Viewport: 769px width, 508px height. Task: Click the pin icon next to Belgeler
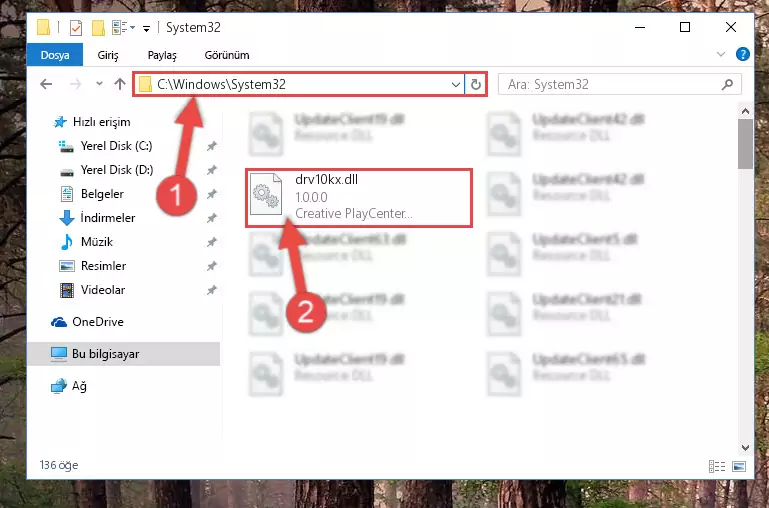[211, 194]
